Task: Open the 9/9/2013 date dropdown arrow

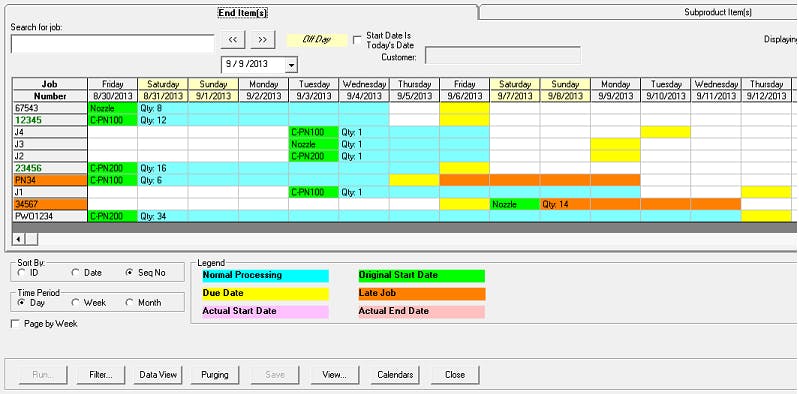Action: tap(291, 65)
